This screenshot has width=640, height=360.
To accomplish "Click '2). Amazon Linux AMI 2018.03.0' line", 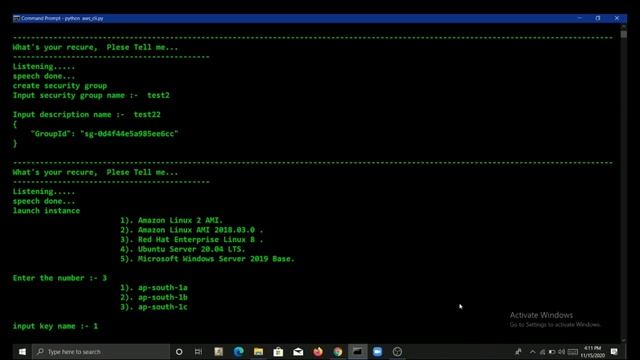I will coord(191,230).
